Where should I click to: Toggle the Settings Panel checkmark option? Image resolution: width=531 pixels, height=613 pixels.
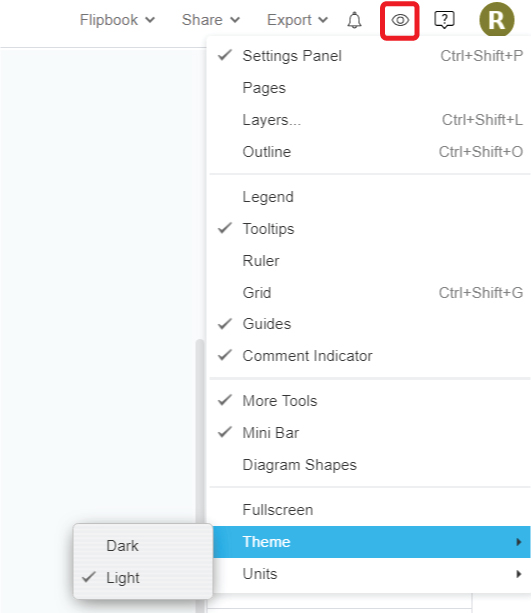pos(370,56)
